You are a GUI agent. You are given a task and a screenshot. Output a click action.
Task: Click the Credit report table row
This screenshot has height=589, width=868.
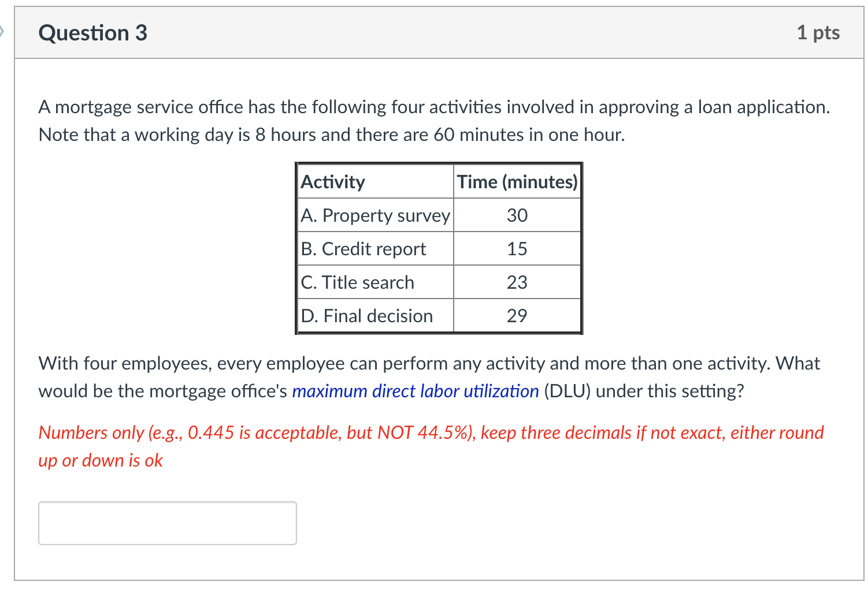pos(363,248)
